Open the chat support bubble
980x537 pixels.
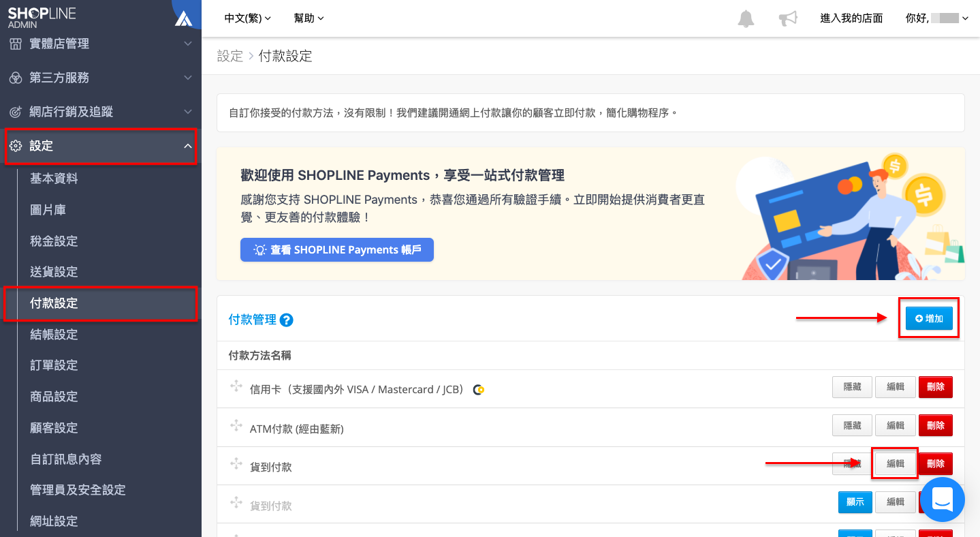pos(943,500)
